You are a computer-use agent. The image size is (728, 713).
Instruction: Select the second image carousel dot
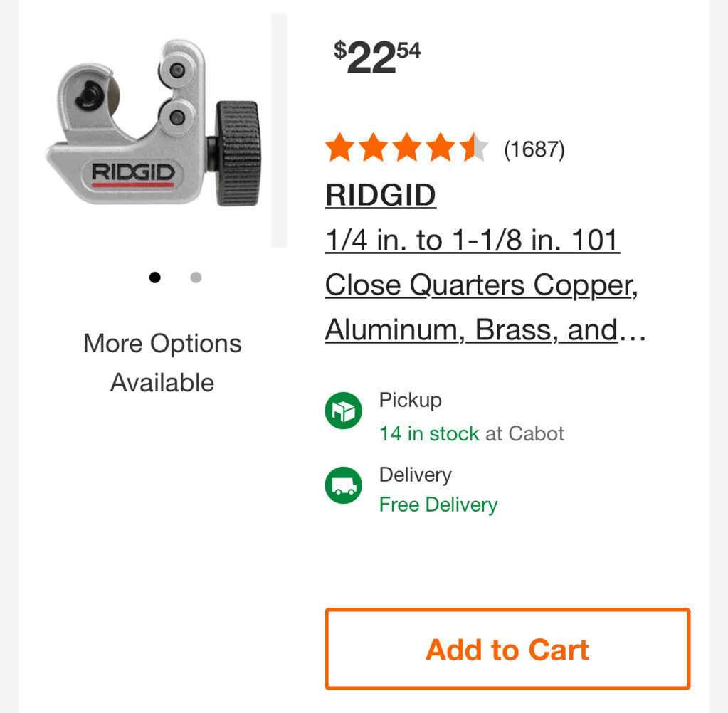pos(196,277)
